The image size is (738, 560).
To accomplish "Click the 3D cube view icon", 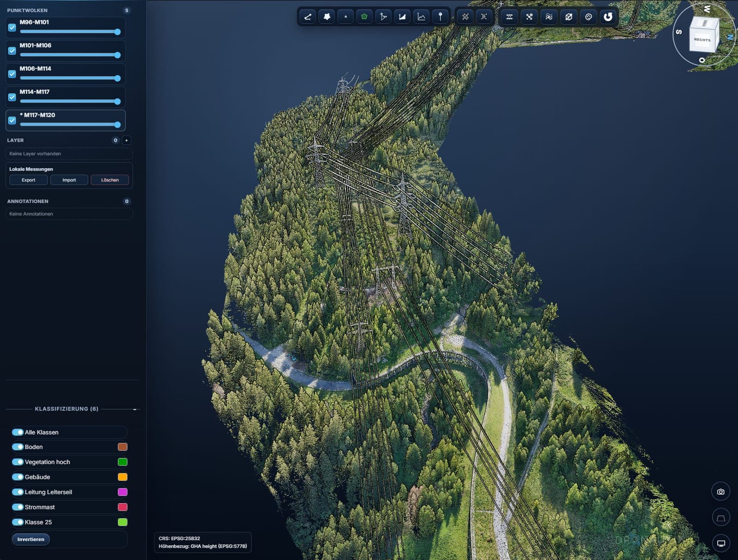I will pyautogui.click(x=569, y=17).
